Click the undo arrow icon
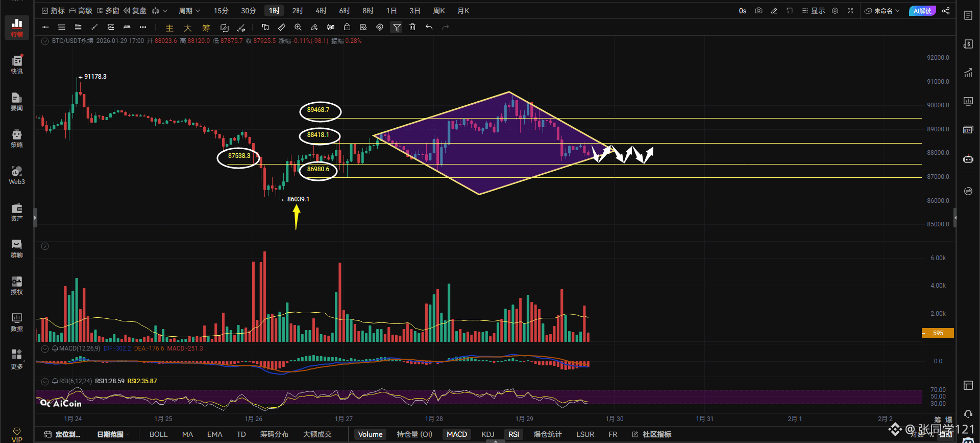980x443 pixels. (429, 27)
